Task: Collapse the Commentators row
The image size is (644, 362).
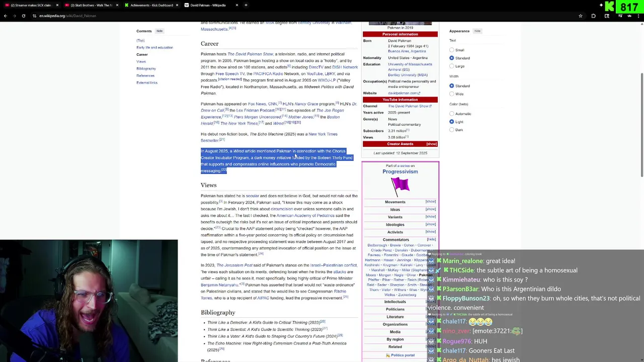Action: tap(431, 239)
